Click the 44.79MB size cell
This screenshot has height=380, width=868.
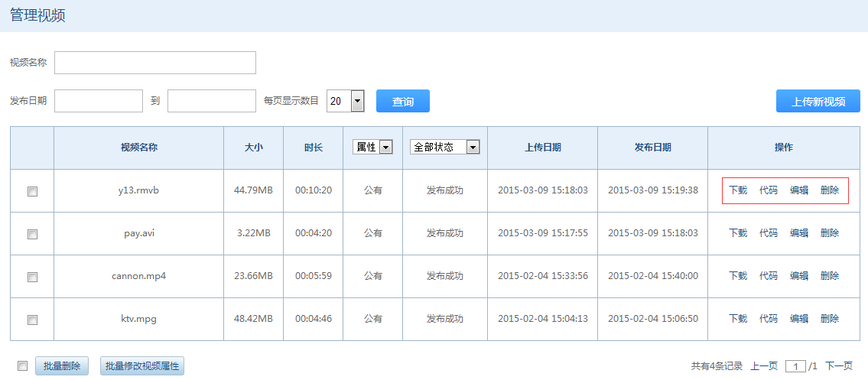(254, 190)
